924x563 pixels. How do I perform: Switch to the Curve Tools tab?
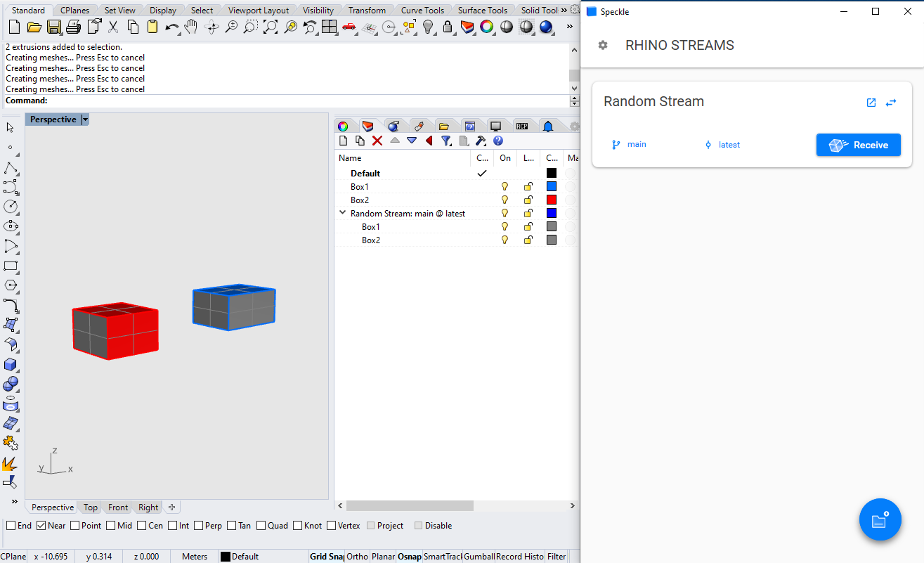pyautogui.click(x=422, y=11)
